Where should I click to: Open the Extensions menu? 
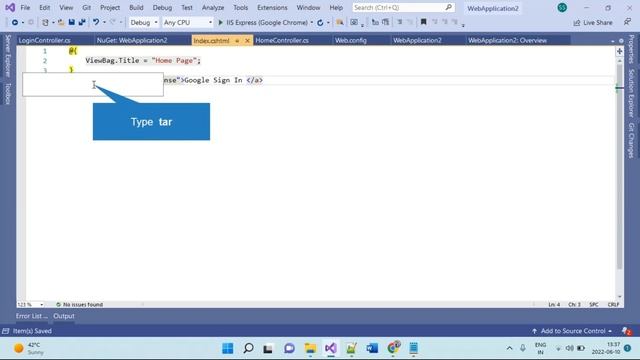[x=272, y=7]
